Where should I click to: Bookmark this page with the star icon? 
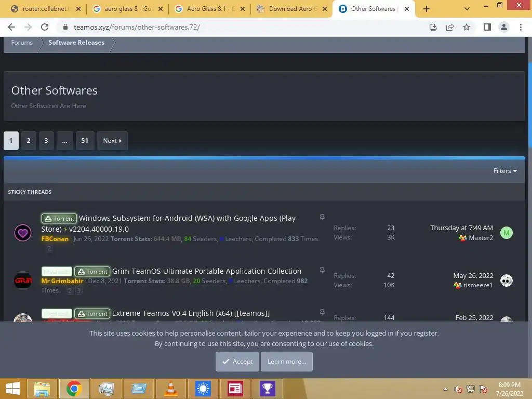(x=467, y=27)
